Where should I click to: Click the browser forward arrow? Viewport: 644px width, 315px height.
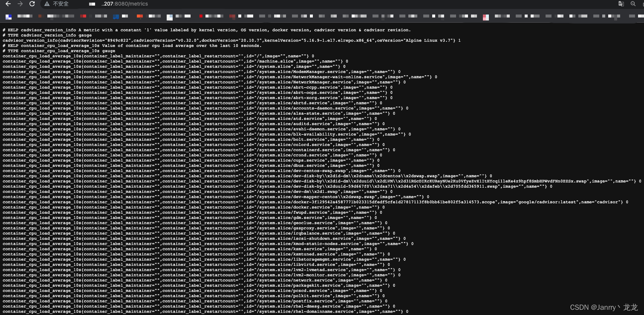click(x=20, y=4)
